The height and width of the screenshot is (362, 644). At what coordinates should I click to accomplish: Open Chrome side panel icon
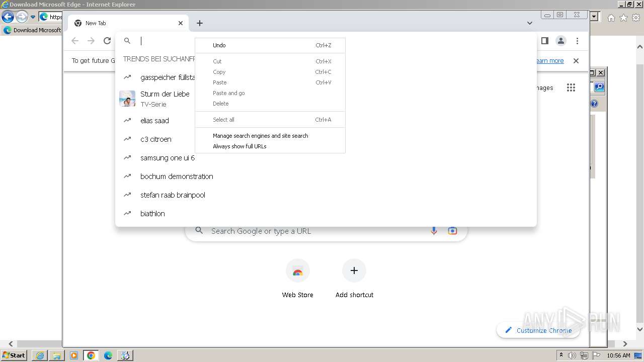[x=544, y=41]
